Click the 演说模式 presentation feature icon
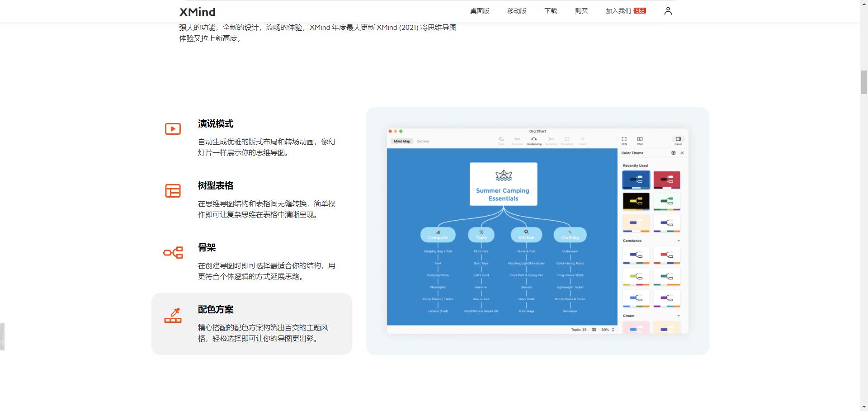 tap(172, 129)
